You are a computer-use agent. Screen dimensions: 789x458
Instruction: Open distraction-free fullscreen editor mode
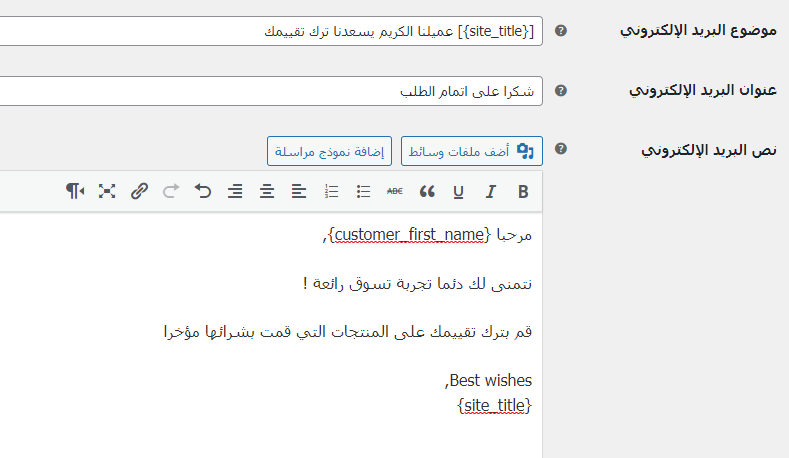pos(107,191)
